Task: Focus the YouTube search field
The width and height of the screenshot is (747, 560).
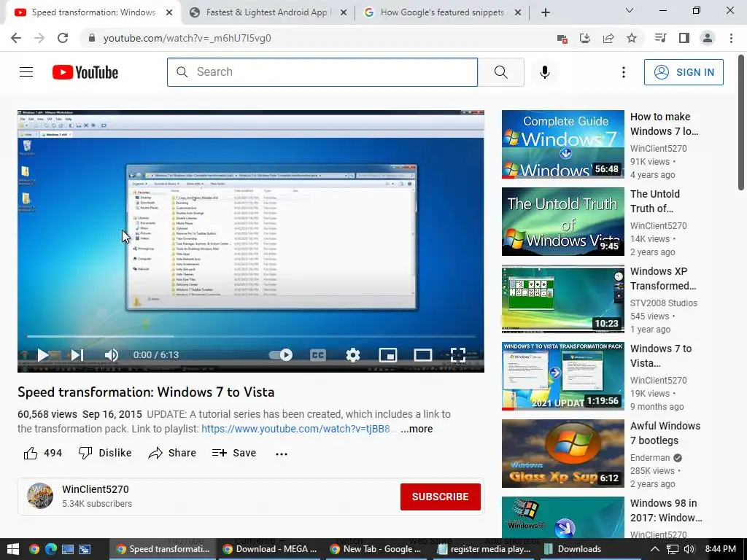Action: coord(322,72)
